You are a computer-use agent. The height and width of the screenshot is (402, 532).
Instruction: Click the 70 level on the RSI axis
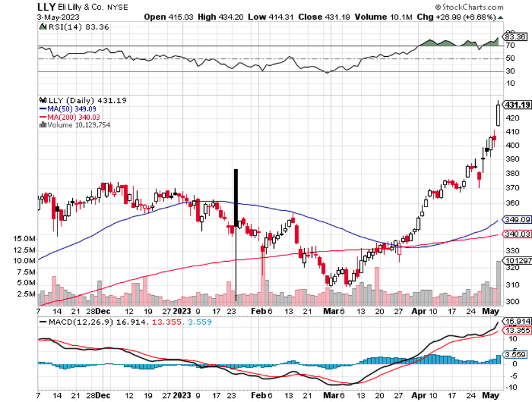(510, 45)
